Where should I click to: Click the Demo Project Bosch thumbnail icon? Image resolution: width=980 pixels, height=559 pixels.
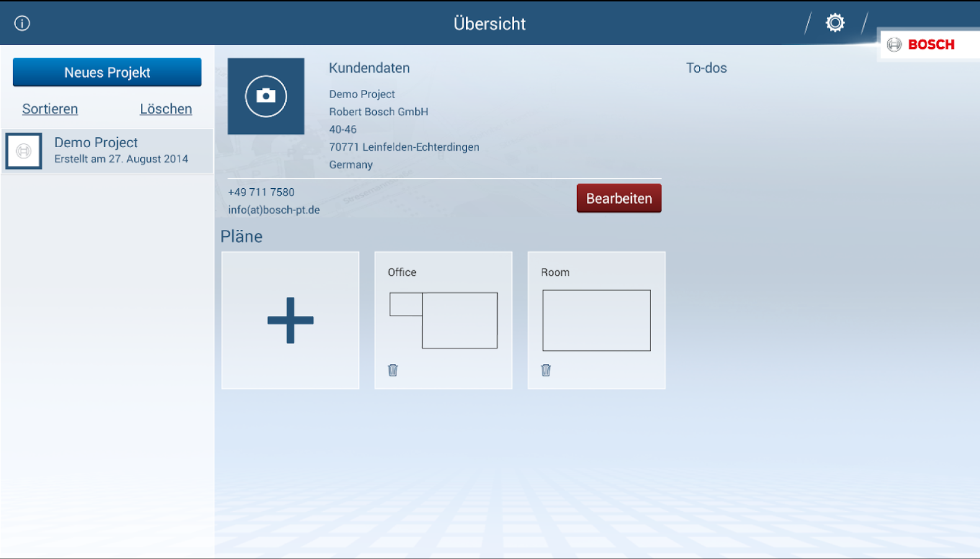[x=24, y=151]
